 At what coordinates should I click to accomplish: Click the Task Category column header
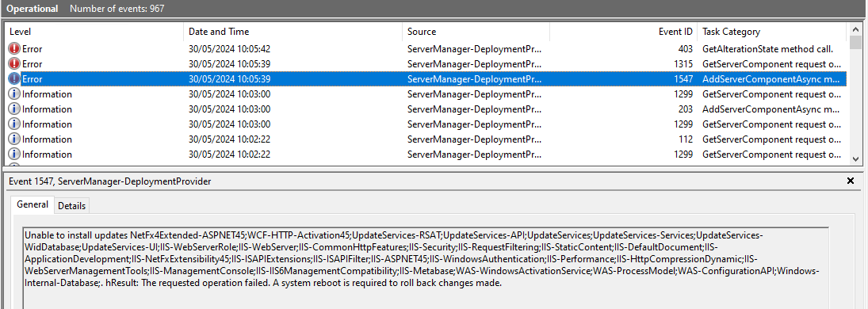(771, 32)
